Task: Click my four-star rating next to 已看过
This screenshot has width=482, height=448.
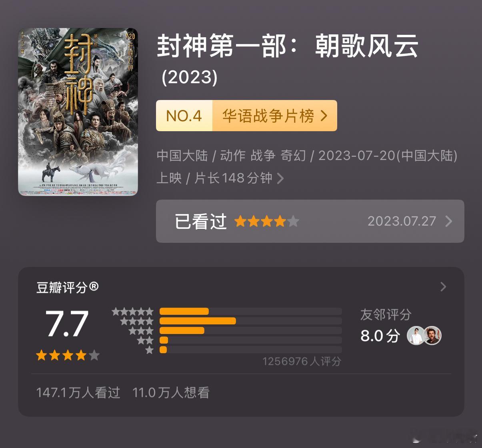Action: (266, 221)
